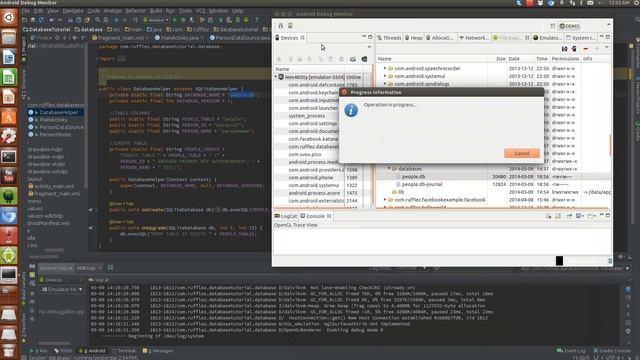640x360 pixels.
Task: Select the people.db-journal file
Action: (x=422, y=184)
